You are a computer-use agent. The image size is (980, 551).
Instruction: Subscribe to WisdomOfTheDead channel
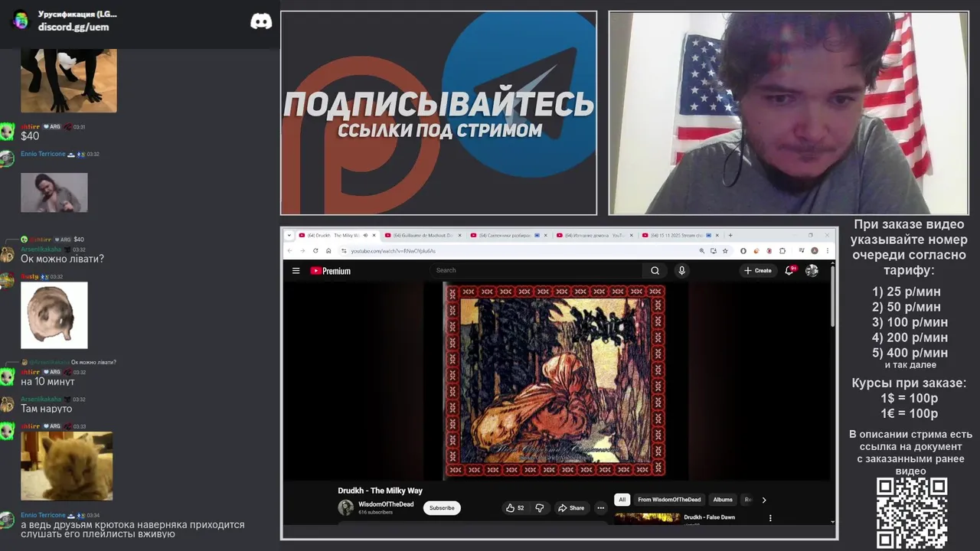tap(442, 507)
